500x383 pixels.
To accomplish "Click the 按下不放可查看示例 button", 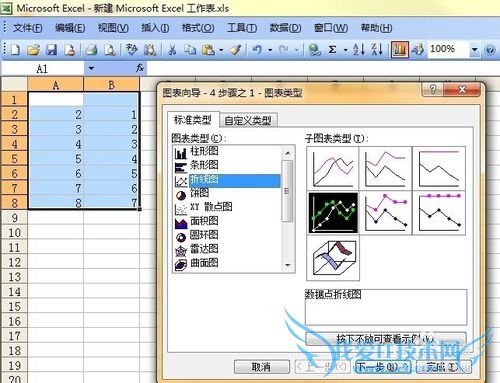I will [386, 339].
